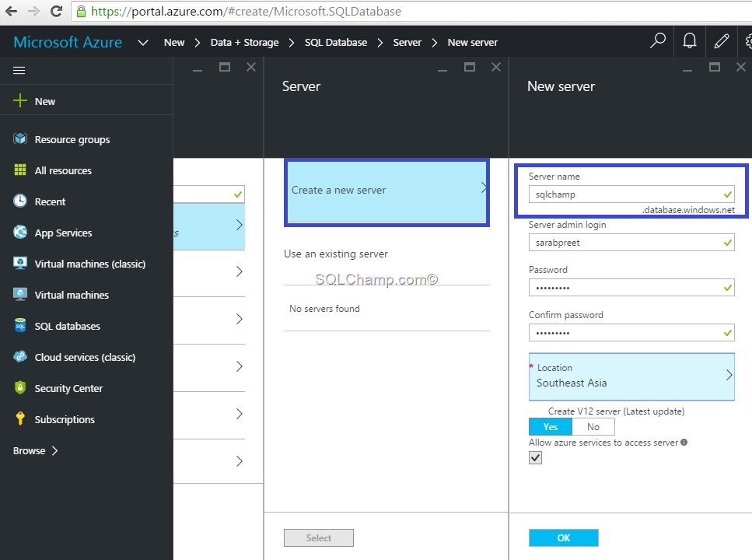This screenshot has width=752, height=560.
Task: Expand Browse in sidebar
Action: pos(35,450)
